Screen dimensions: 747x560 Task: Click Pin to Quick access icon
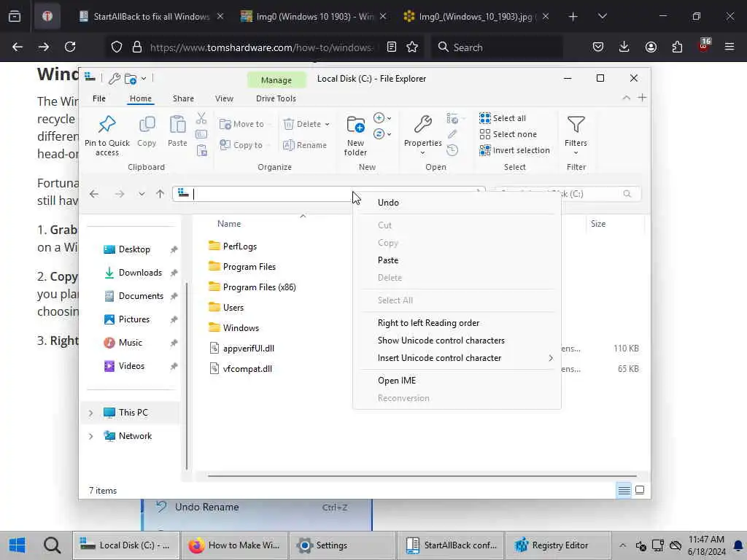[107, 124]
